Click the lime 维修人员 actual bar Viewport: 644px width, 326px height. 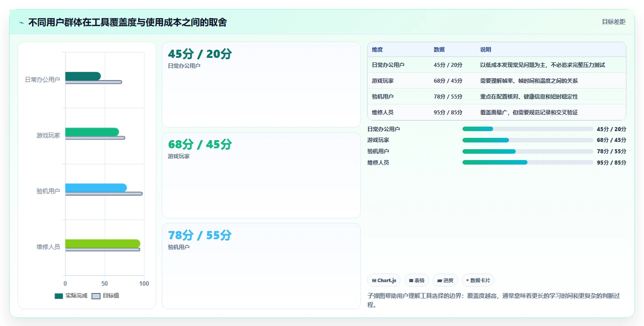pyautogui.click(x=103, y=244)
